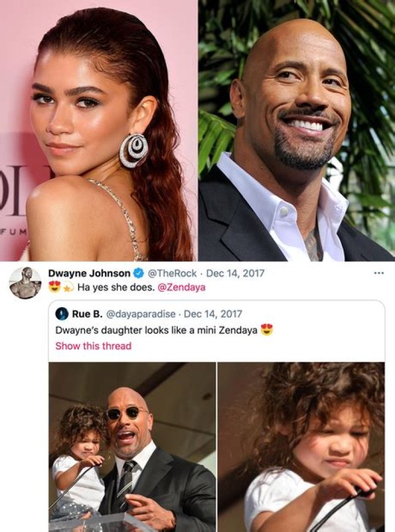Open the three-dot more options menu

(378, 273)
